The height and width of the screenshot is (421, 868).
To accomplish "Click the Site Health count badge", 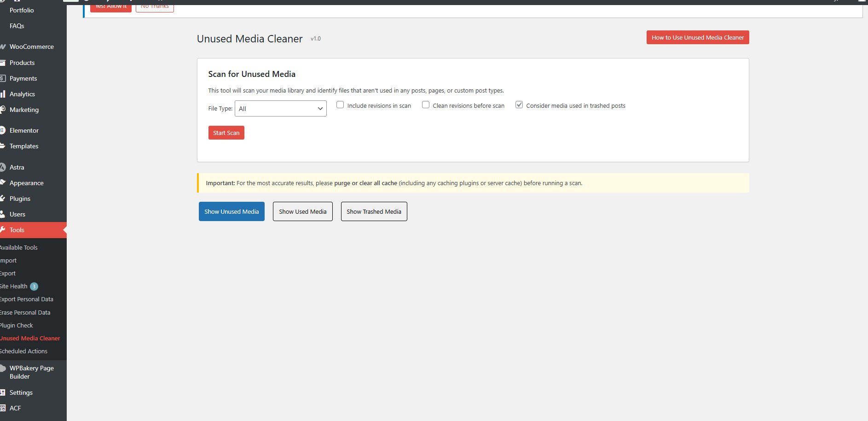I will tap(34, 287).
